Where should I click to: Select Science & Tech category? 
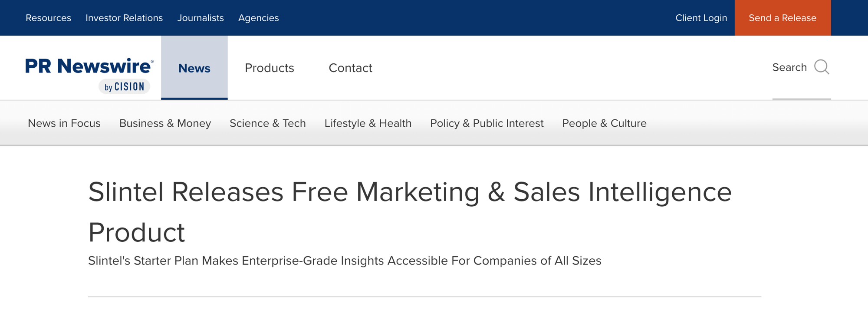[267, 123]
